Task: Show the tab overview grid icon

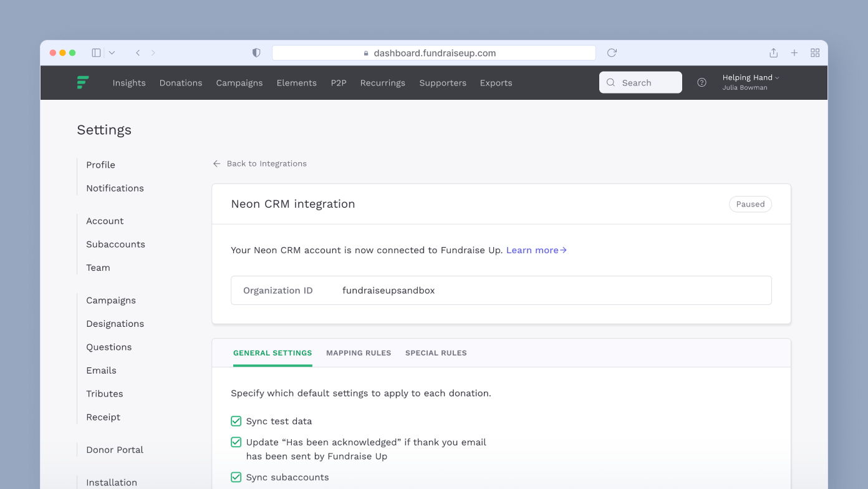Action: click(815, 53)
